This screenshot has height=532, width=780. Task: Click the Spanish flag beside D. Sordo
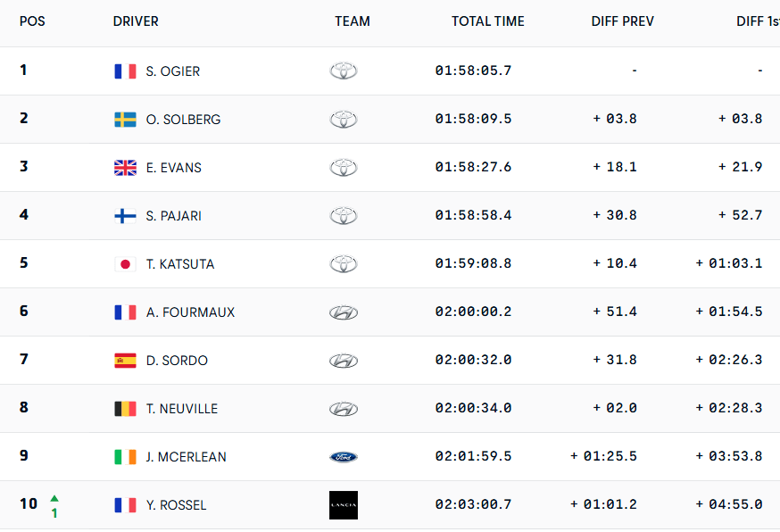(125, 361)
